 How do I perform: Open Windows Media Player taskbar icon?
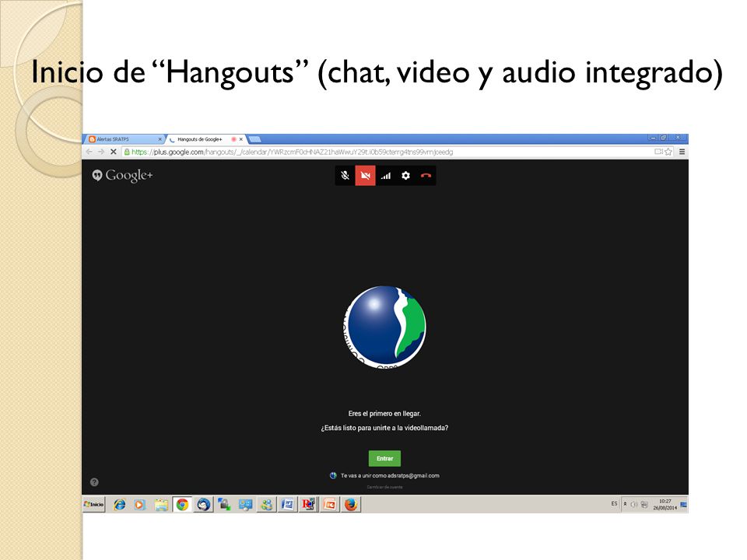[x=139, y=504]
